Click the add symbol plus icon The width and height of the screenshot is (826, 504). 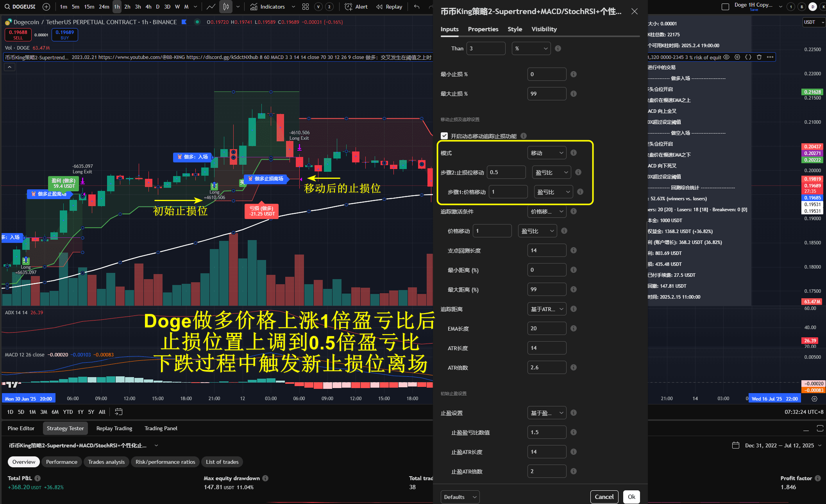[x=46, y=7]
